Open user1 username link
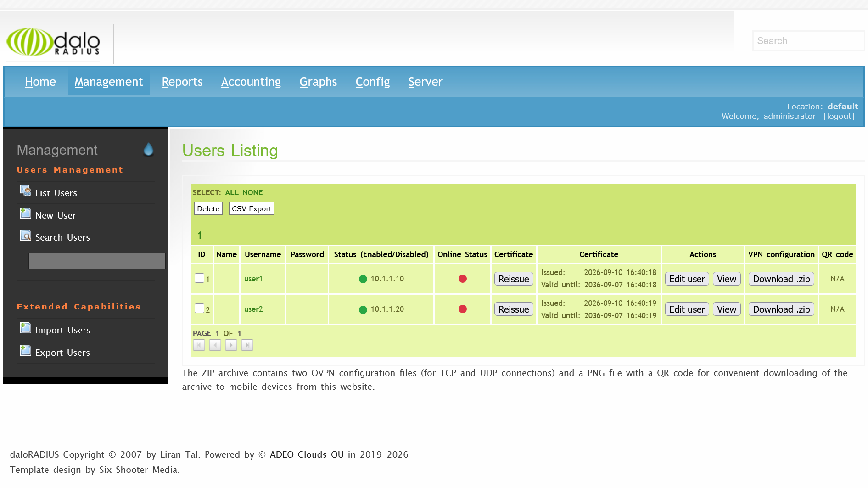868x488 pixels. [253, 279]
